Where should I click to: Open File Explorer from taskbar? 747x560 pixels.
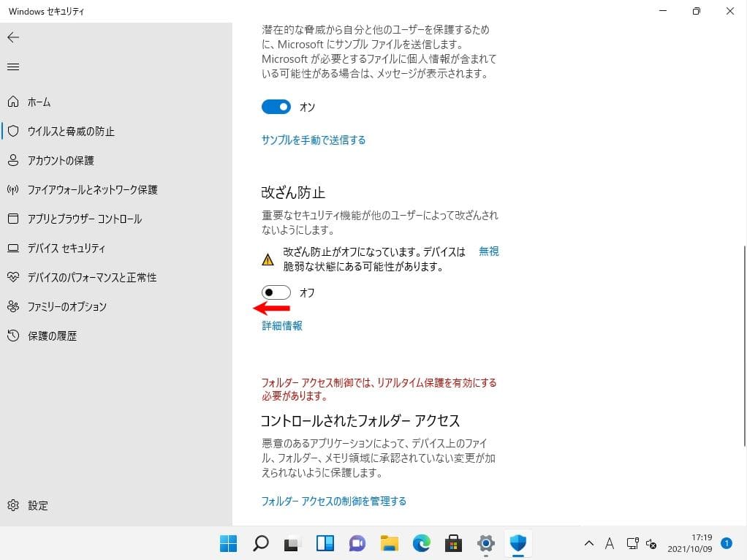pyautogui.click(x=390, y=543)
